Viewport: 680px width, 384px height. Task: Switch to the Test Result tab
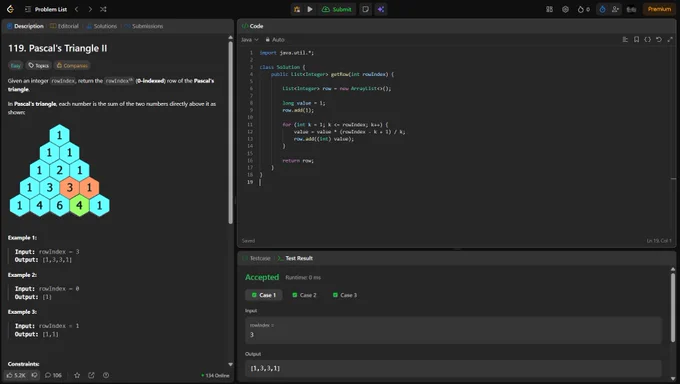(x=295, y=258)
